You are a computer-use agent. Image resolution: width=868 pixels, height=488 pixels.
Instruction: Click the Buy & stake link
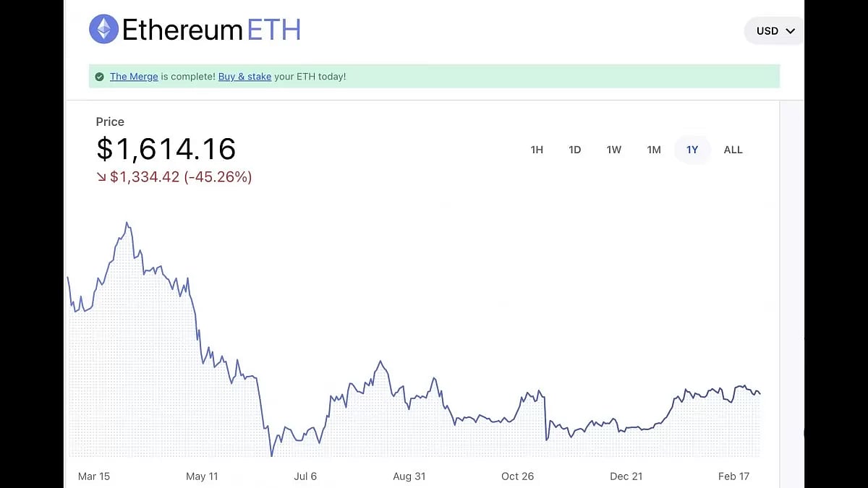(244, 76)
